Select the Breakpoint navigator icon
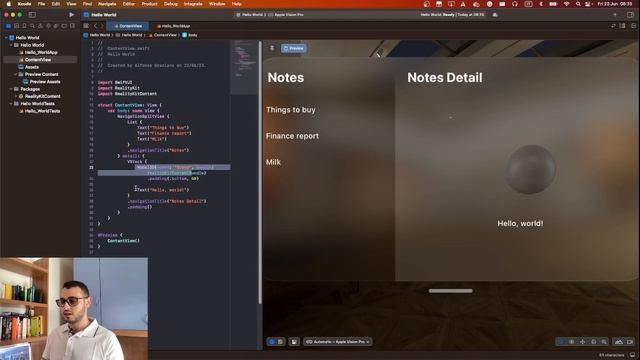The height and width of the screenshot is (360, 640). coord(64,26)
